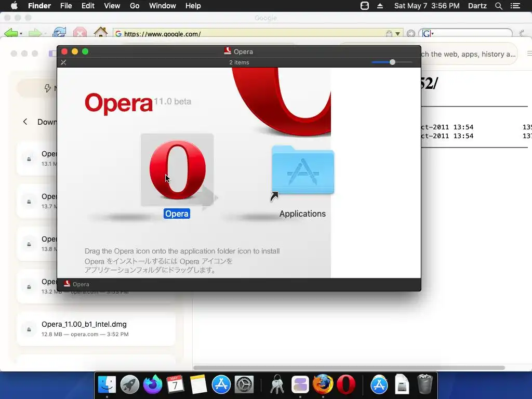Open App Store from the Dock

pyautogui.click(x=221, y=385)
